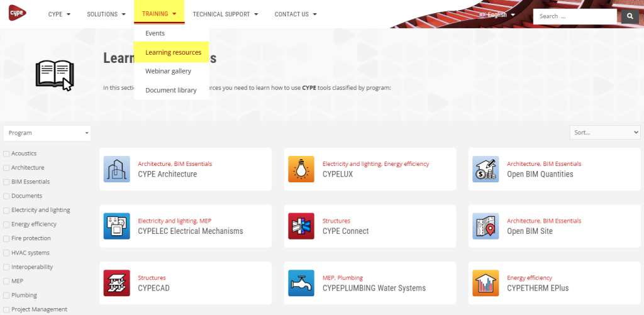The width and height of the screenshot is (644, 315).
Task: Check the HVAC systems filter
Action: tap(6, 253)
